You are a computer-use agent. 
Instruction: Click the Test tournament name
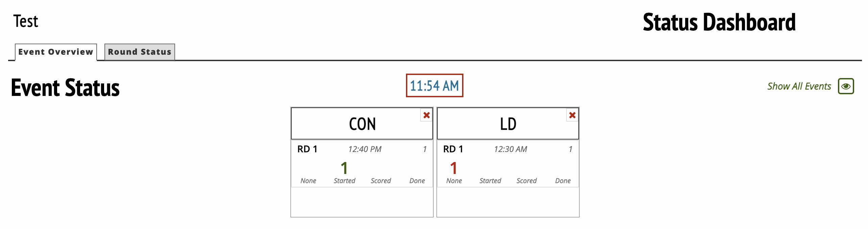(x=26, y=21)
